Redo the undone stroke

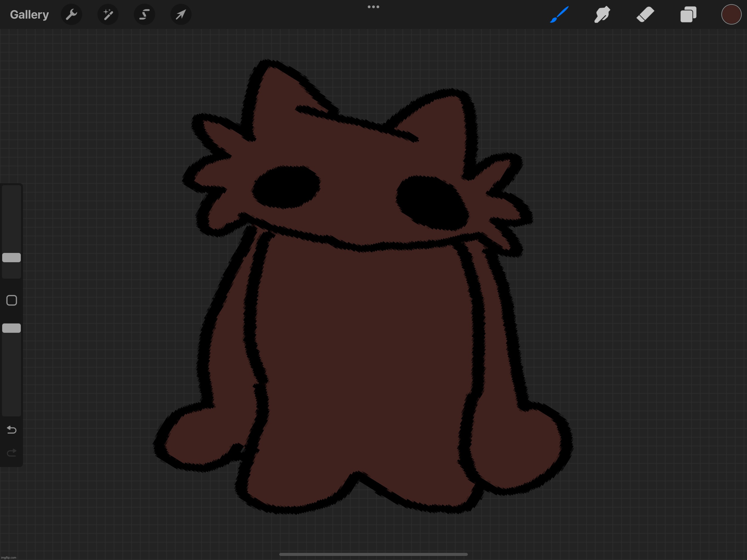tap(11, 453)
